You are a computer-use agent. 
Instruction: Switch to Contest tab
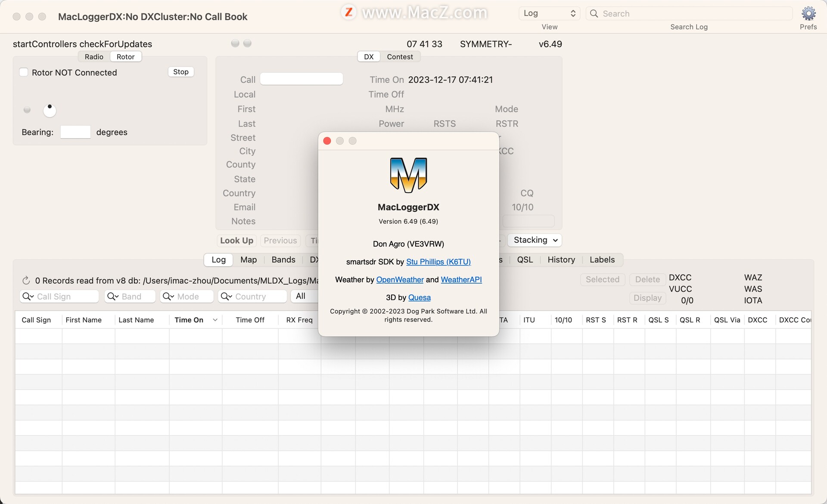[400, 57]
